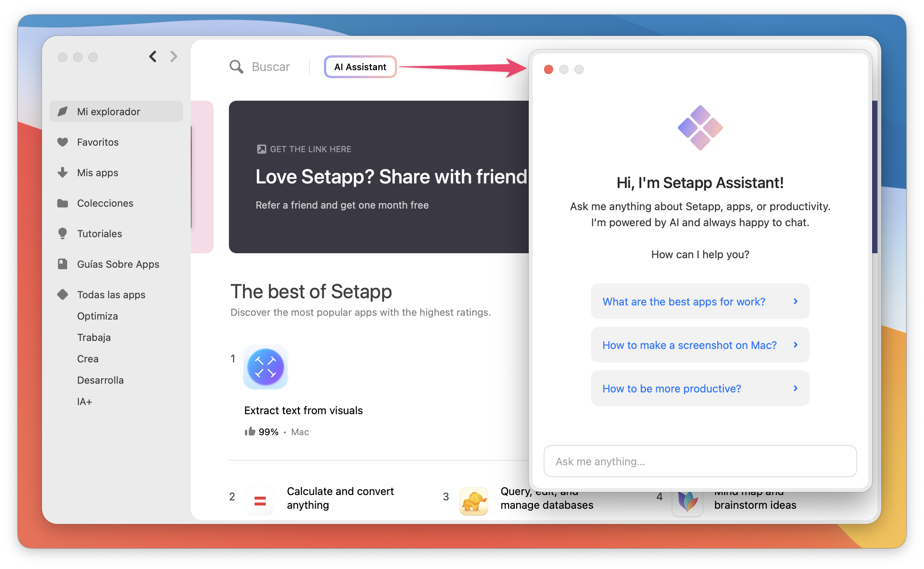Click the Colecciones folder icon

tap(63, 203)
